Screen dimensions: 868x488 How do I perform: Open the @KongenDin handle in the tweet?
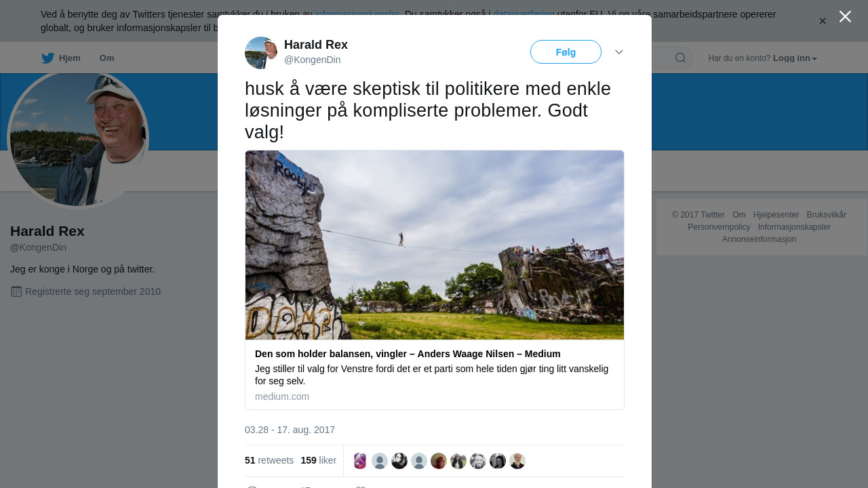(312, 60)
